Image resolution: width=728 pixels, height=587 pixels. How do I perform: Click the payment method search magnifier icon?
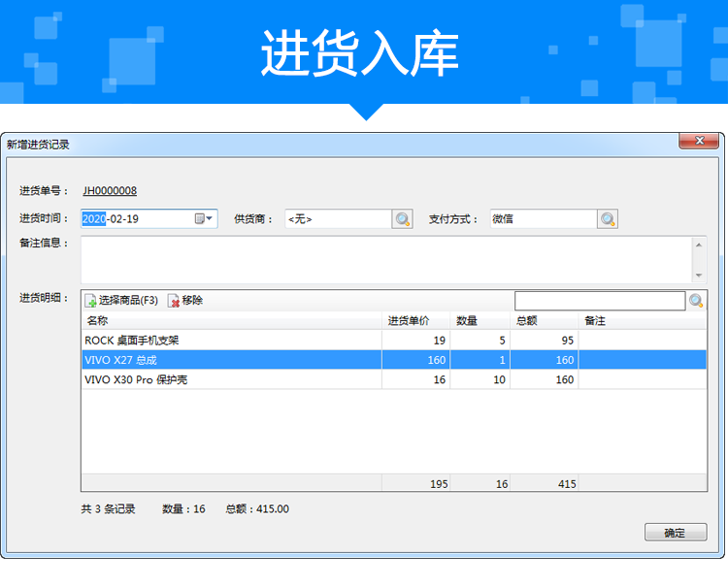608,219
